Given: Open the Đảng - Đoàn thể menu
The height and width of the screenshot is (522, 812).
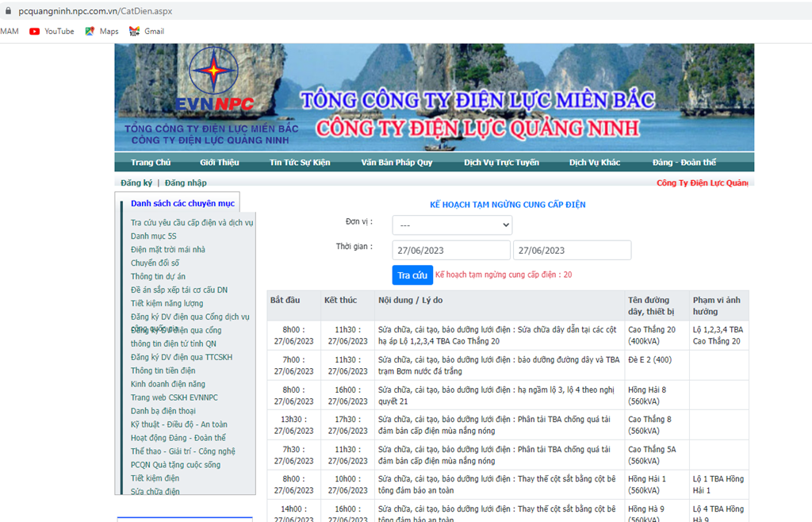Looking at the screenshot, I should point(684,162).
